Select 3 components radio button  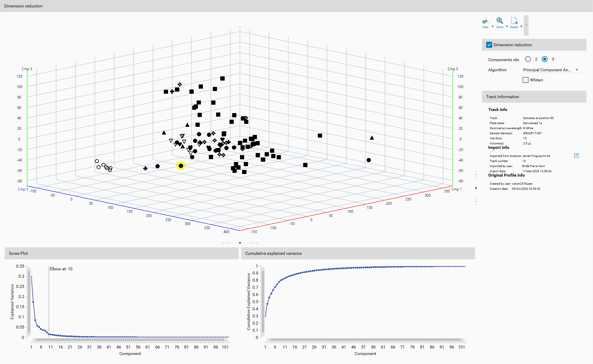[x=545, y=59]
